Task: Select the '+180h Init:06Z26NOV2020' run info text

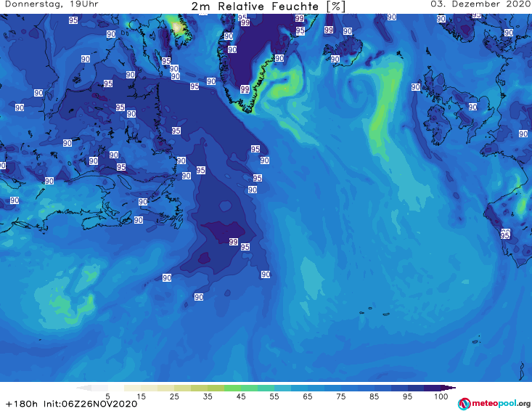Action: [72, 404]
